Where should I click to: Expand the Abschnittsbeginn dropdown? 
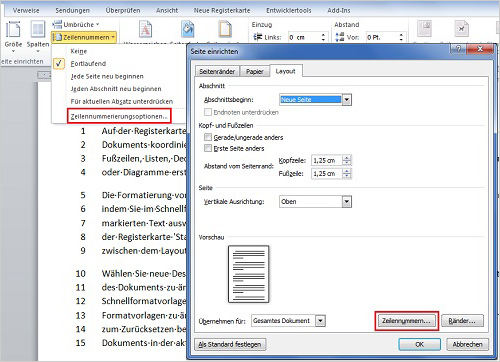347,99
